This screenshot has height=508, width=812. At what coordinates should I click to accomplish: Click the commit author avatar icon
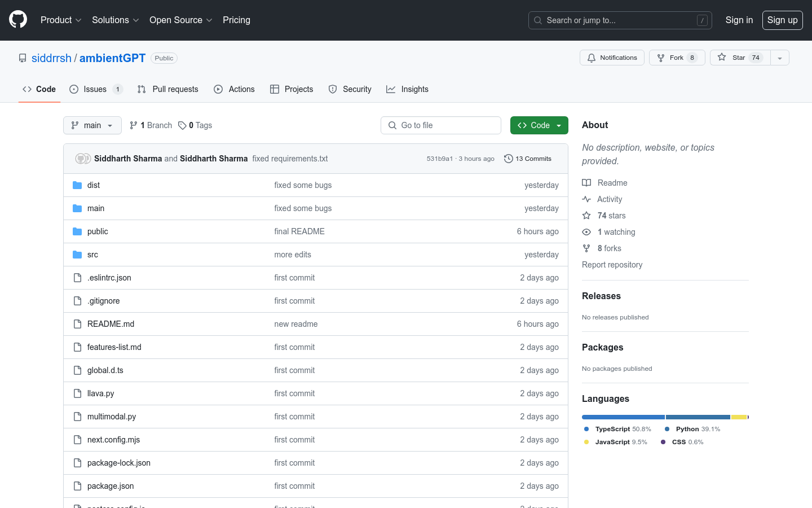click(x=83, y=159)
